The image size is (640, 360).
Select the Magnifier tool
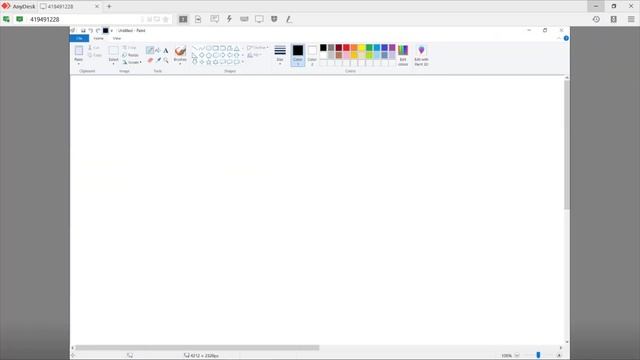click(x=166, y=60)
